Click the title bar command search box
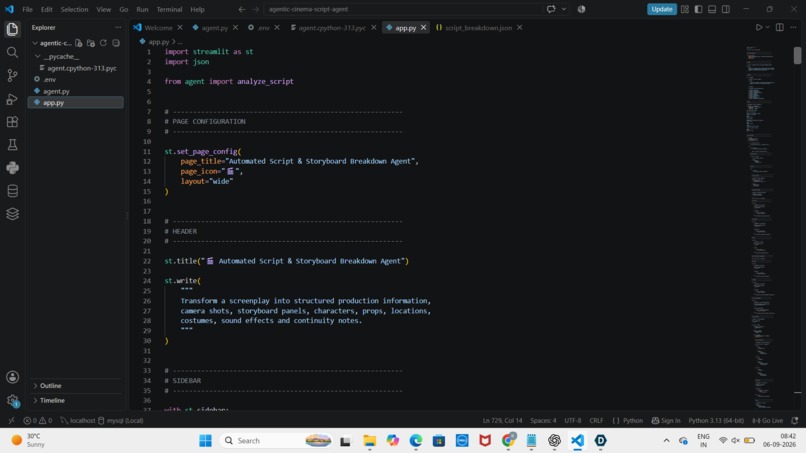Viewport: 806px width, 453px height. tap(404, 9)
